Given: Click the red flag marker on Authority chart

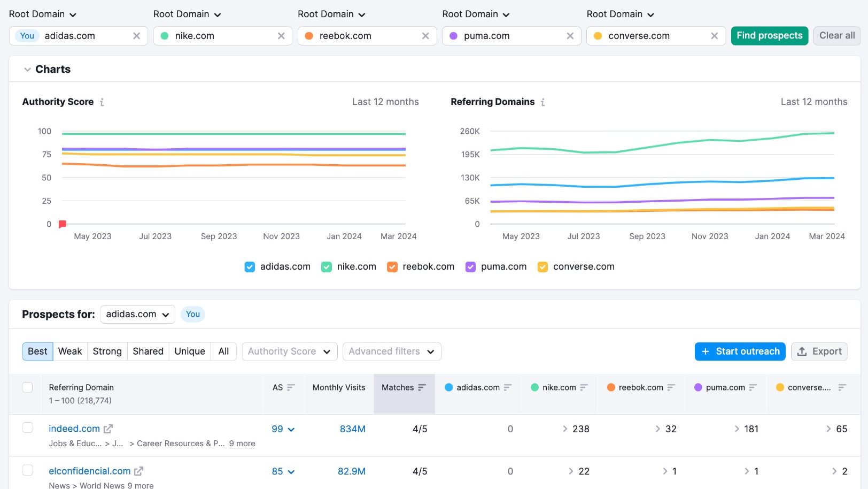Looking at the screenshot, I should [62, 224].
